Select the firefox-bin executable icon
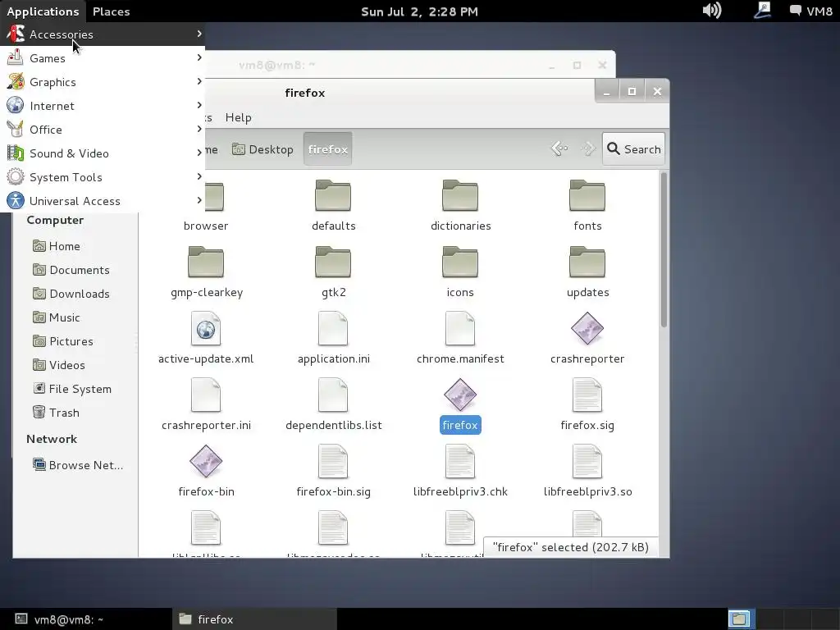 pos(206,461)
